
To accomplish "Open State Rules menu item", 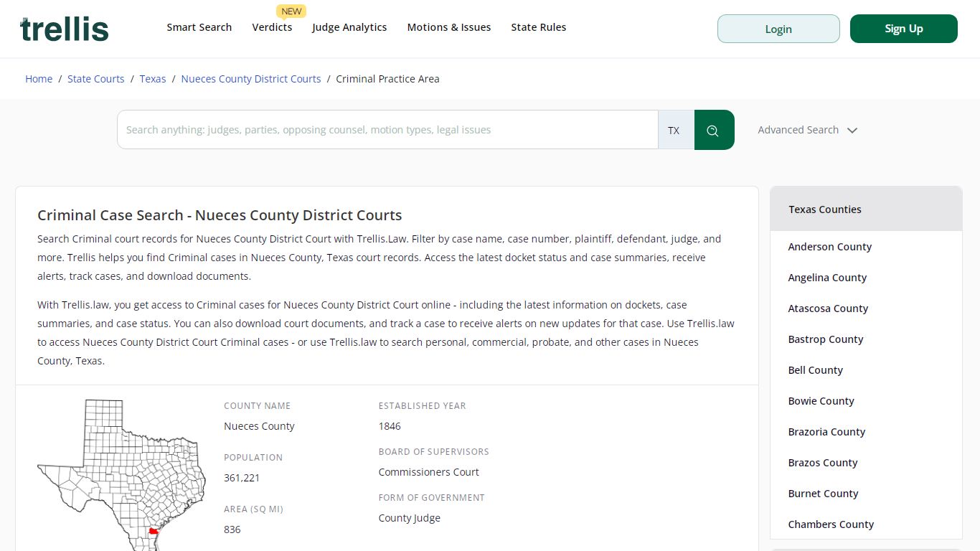I will tap(539, 27).
